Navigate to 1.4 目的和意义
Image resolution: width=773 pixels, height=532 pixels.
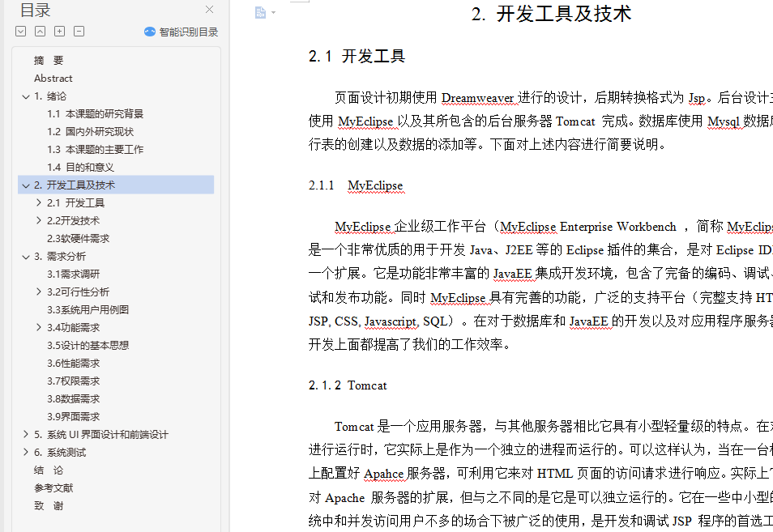(81, 167)
